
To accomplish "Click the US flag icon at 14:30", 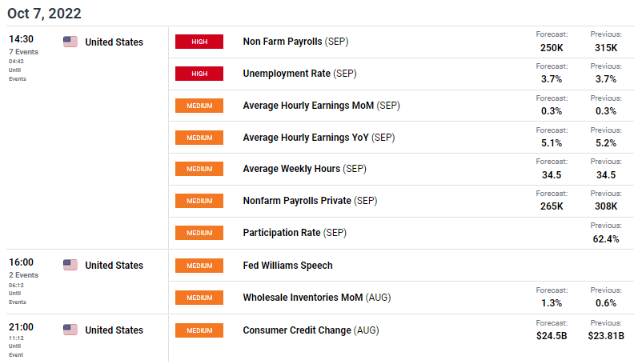I will coord(70,42).
